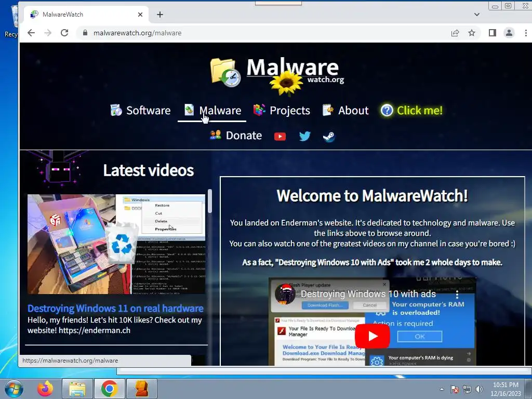This screenshot has width=532, height=399.
Task: Open Chrome three-dot menu
Action: [526, 33]
